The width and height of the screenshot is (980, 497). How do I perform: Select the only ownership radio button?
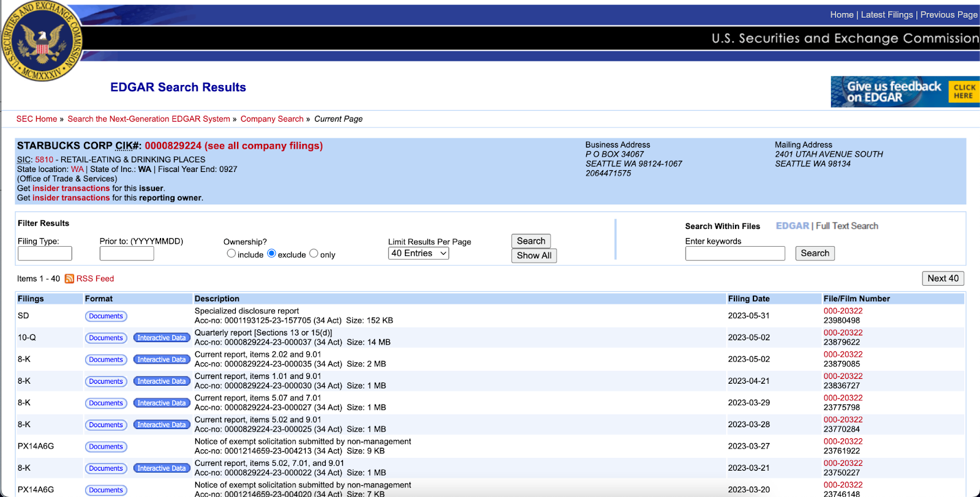pos(314,253)
